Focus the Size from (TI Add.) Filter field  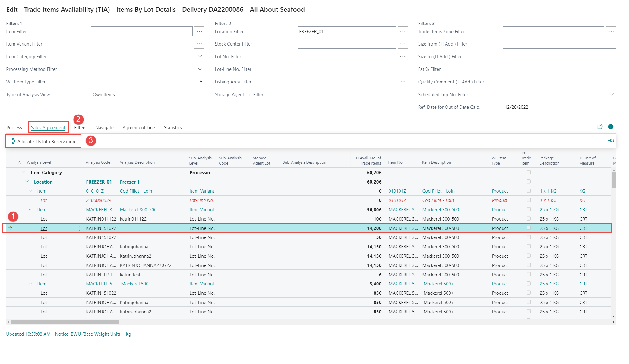pyautogui.click(x=559, y=44)
